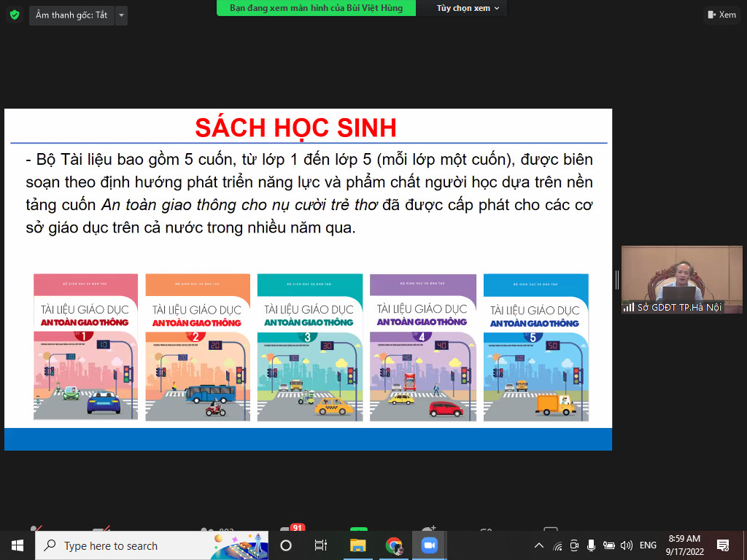Viewport: 747px width, 560px height.
Task: Open the Tùy chọn xem view options menu
Action: pyautogui.click(x=468, y=8)
